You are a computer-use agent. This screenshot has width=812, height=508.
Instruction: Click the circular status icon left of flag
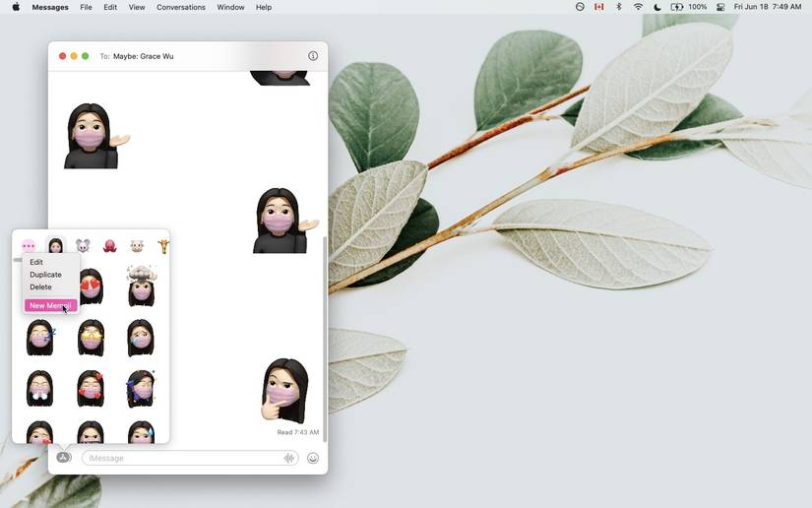580,7
